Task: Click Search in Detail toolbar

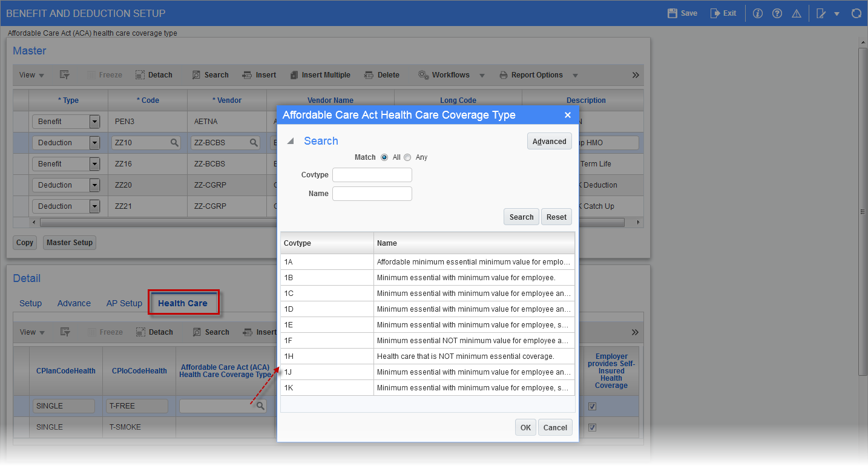Action: click(x=211, y=332)
